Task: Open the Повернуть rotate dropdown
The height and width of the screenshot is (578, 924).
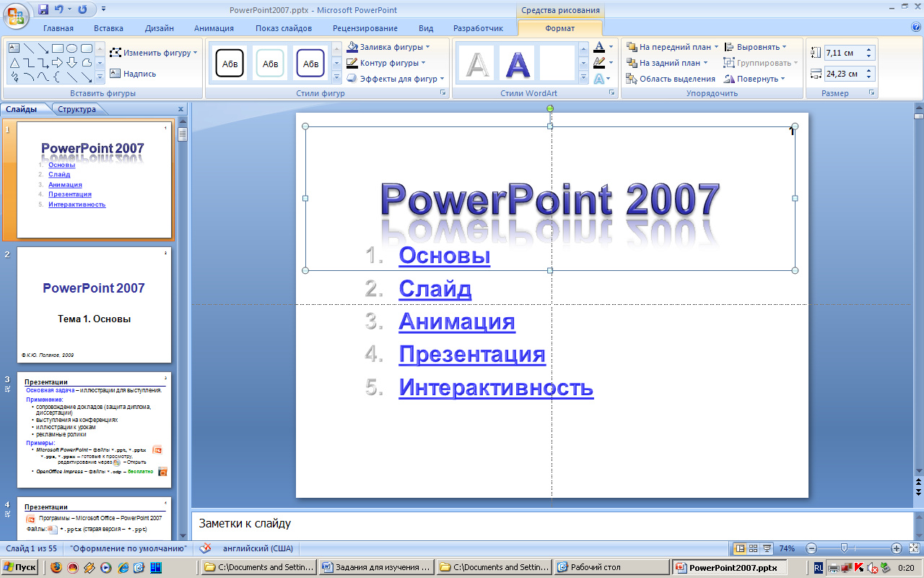Action: click(755, 79)
